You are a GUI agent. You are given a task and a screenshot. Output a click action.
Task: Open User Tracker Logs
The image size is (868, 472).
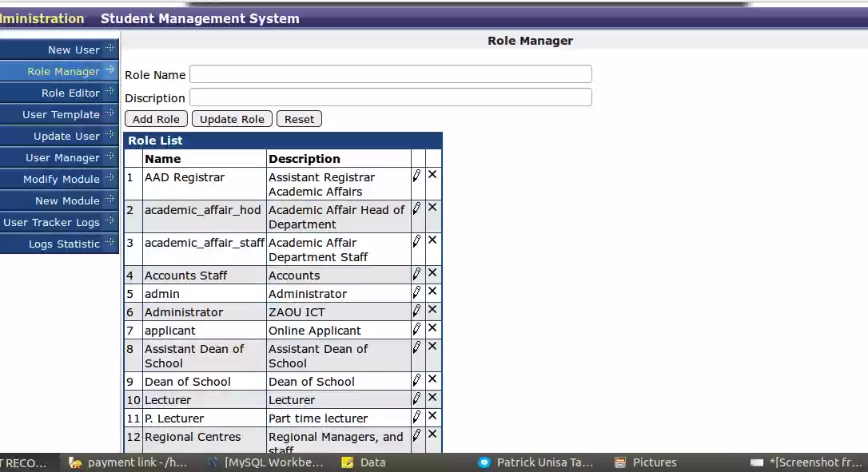[x=50, y=222]
